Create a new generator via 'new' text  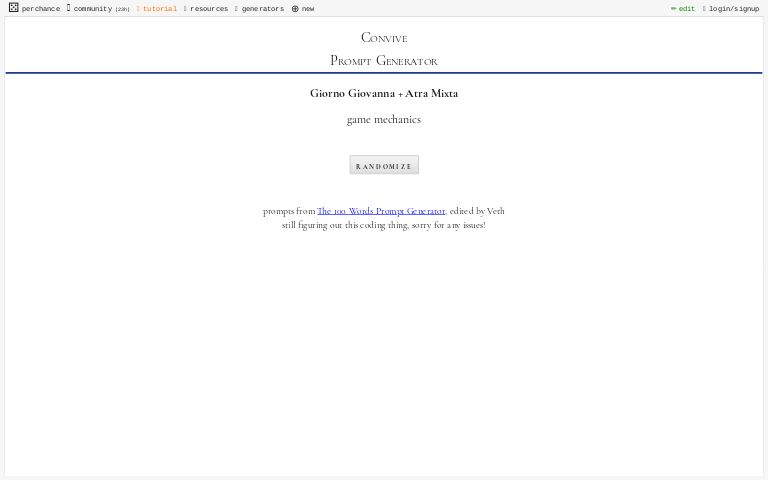[x=308, y=9]
